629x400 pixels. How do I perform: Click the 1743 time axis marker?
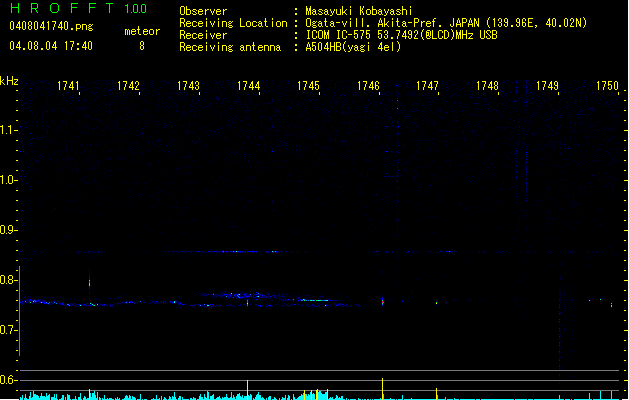pos(188,86)
